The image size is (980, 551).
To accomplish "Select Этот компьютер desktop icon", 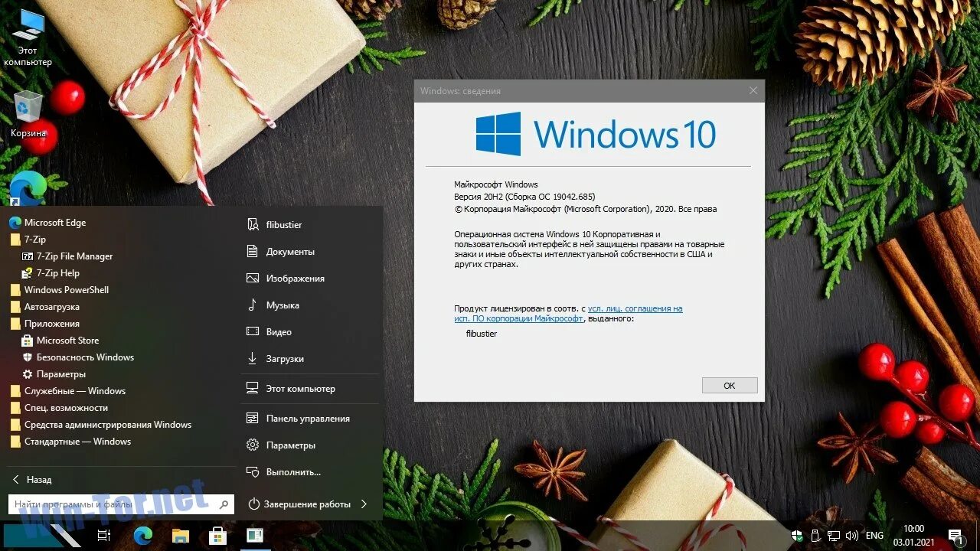I will point(28,37).
